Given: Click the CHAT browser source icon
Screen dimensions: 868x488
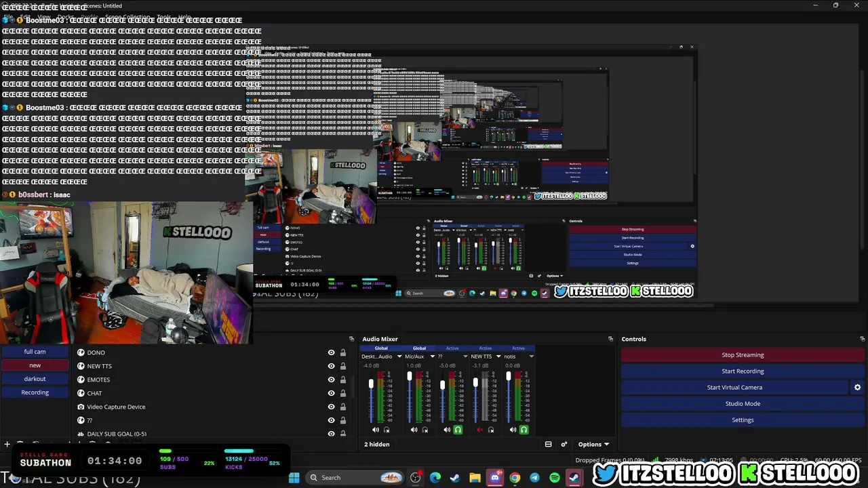Looking at the screenshot, I should point(81,393).
